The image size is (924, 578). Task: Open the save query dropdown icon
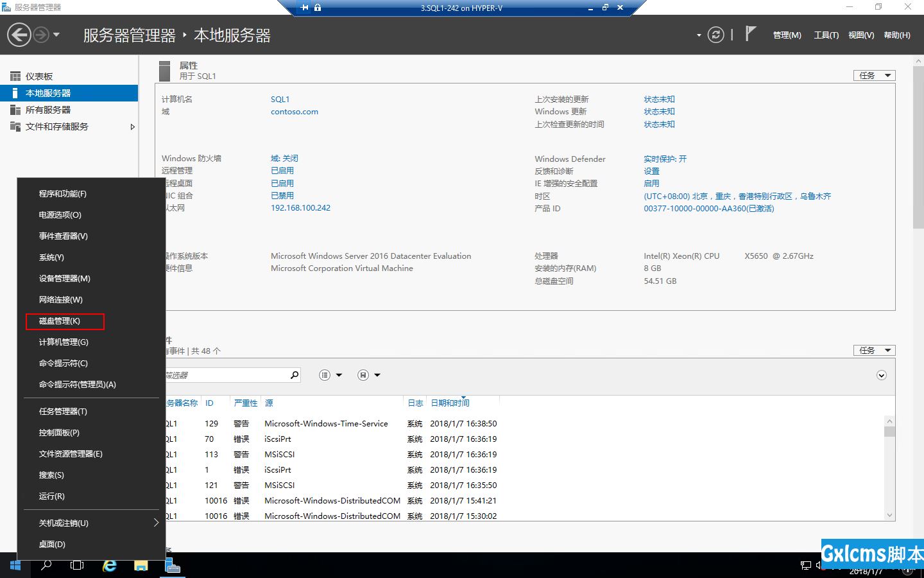[369, 375]
